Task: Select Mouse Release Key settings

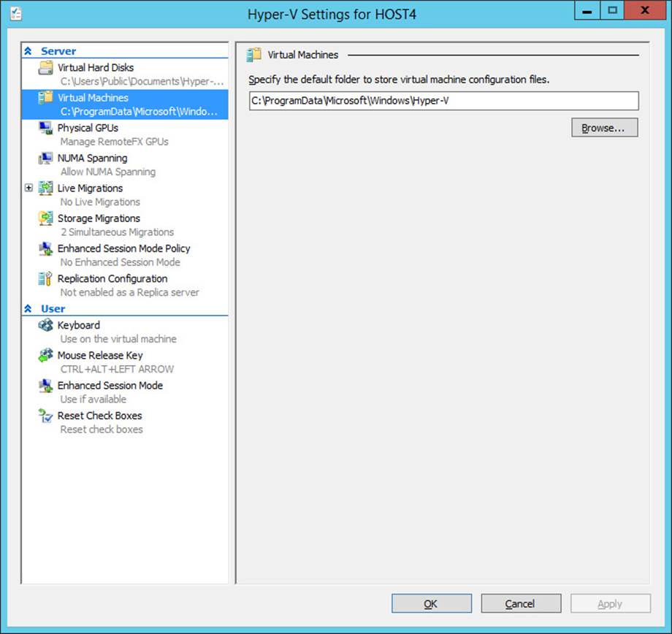Action: click(100, 356)
